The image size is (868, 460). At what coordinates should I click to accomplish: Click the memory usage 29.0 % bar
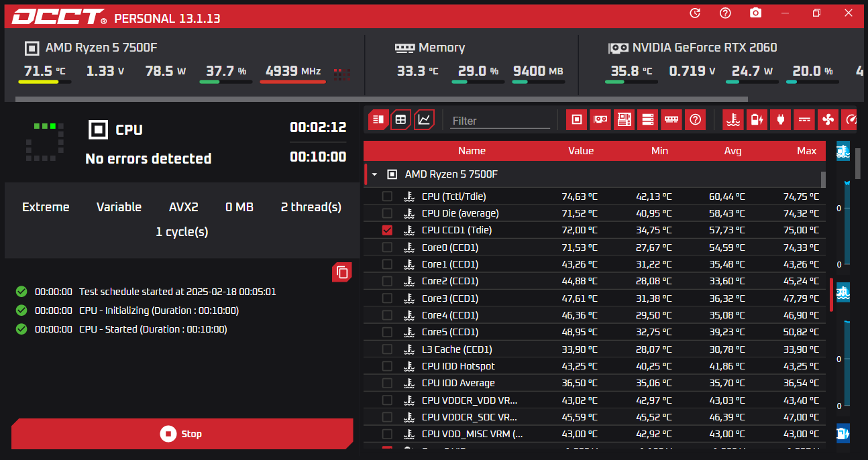(478, 82)
